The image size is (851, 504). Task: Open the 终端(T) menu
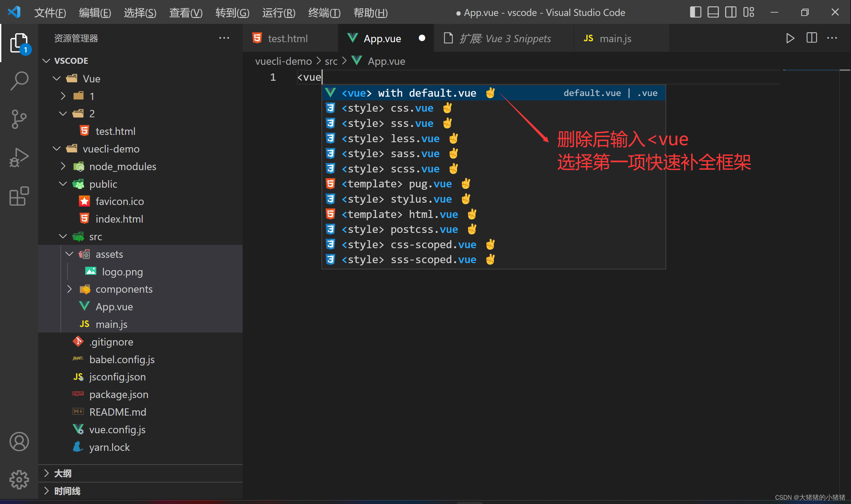[324, 13]
